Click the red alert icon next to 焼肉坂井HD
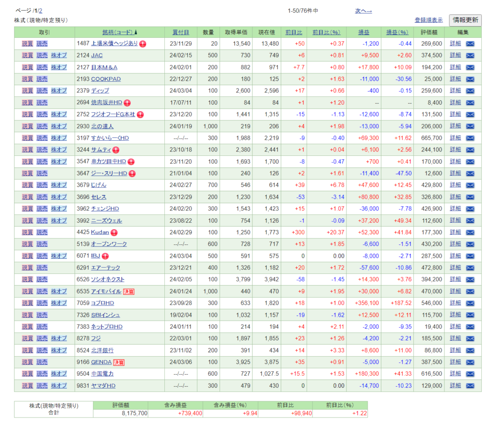The height and width of the screenshot is (423, 504). pos(127,103)
